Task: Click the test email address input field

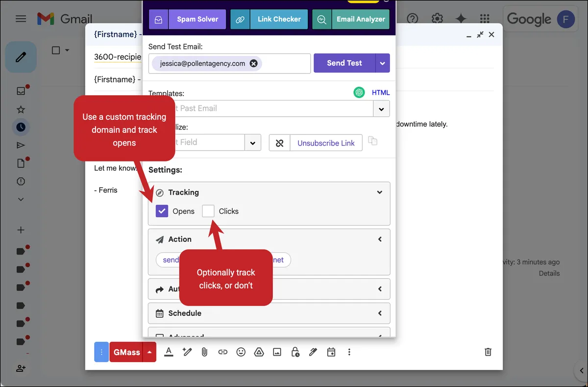Action: [229, 63]
